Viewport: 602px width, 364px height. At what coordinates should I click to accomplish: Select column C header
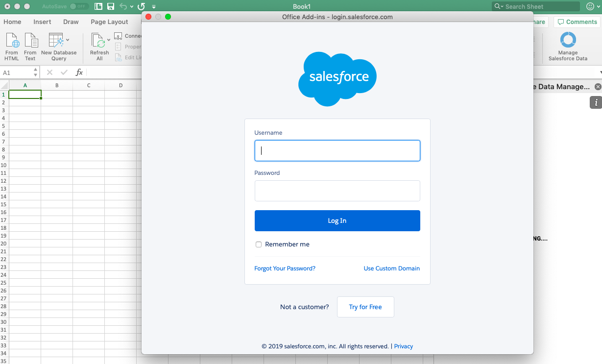click(x=89, y=86)
